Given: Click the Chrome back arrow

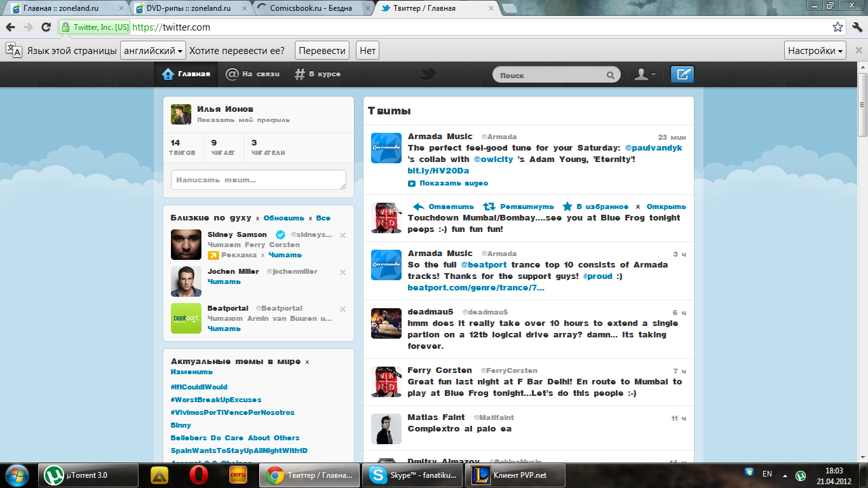Looking at the screenshot, I should pyautogui.click(x=10, y=27).
